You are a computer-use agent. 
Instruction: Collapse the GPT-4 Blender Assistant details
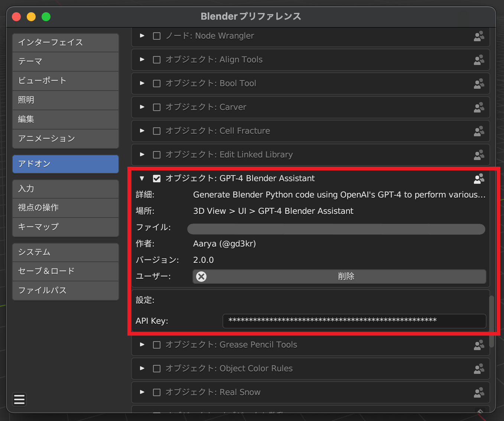142,179
